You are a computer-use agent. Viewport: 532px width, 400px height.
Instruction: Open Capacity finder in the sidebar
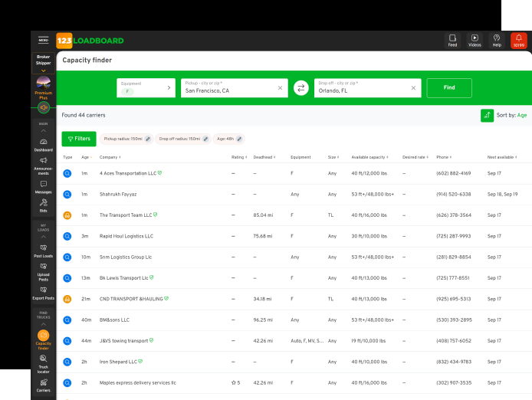click(44, 340)
